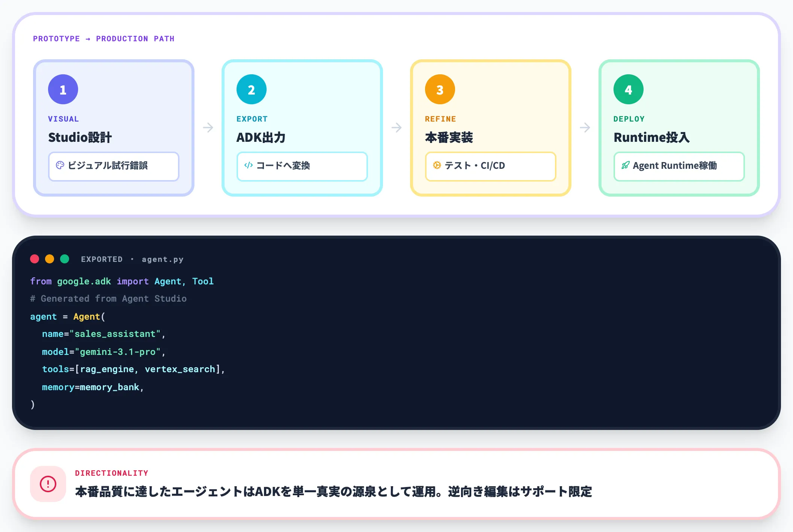Select the arrow before the Runtime投入 card
This screenshot has height=532, width=793.
(x=585, y=128)
